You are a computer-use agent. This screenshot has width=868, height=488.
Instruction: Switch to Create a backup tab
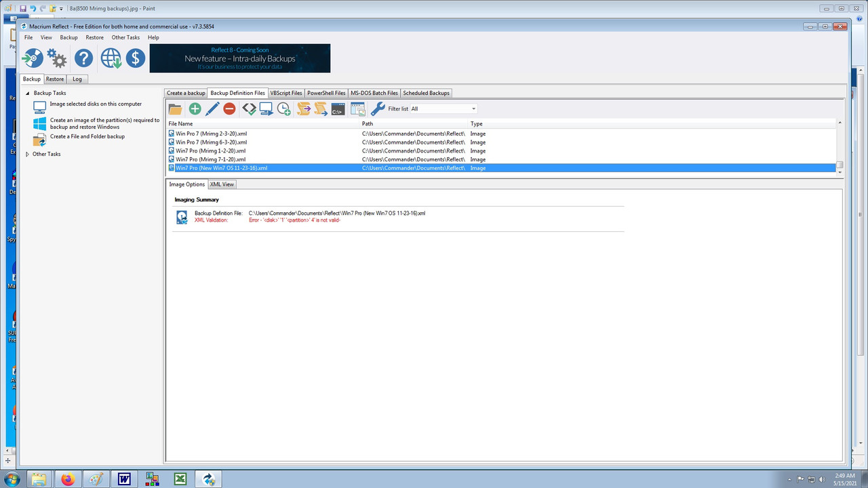pyautogui.click(x=186, y=93)
